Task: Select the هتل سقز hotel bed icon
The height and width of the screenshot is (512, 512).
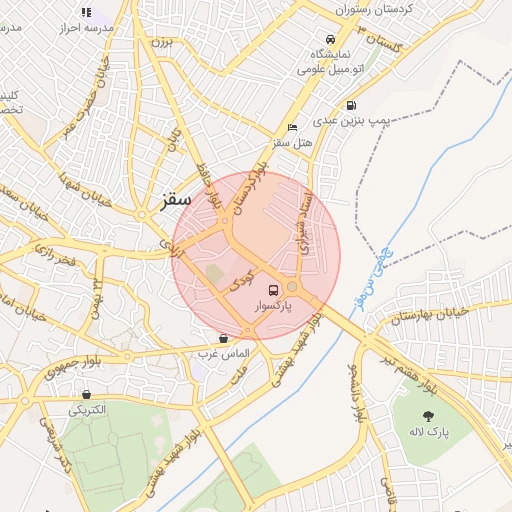Action: [292, 127]
